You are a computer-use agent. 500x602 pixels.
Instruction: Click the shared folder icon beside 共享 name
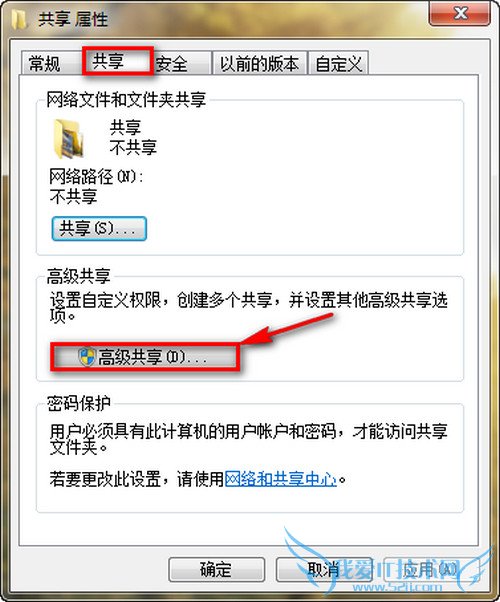68,138
